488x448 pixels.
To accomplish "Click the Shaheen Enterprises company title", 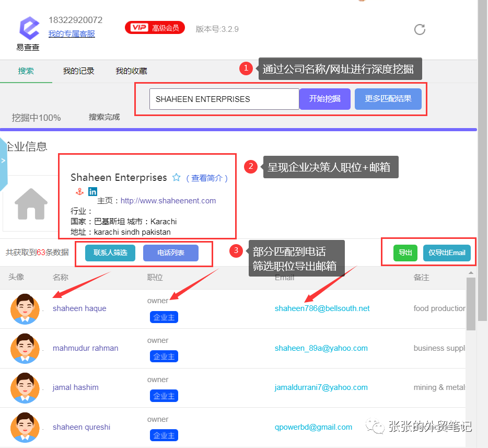I will [119, 177].
